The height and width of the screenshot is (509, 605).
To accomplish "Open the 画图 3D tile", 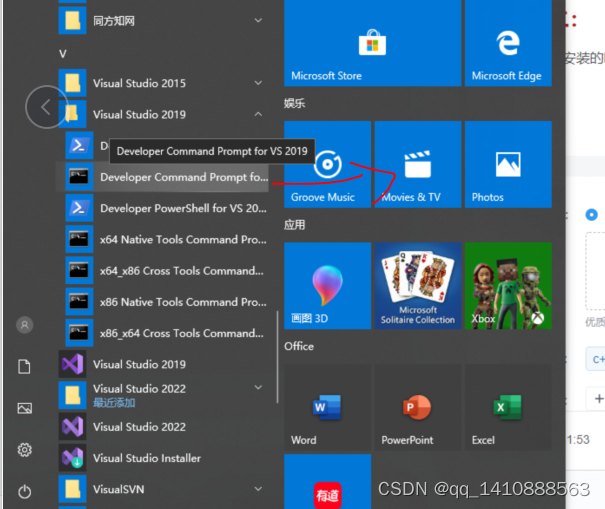I will pyautogui.click(x=328, y=286).
